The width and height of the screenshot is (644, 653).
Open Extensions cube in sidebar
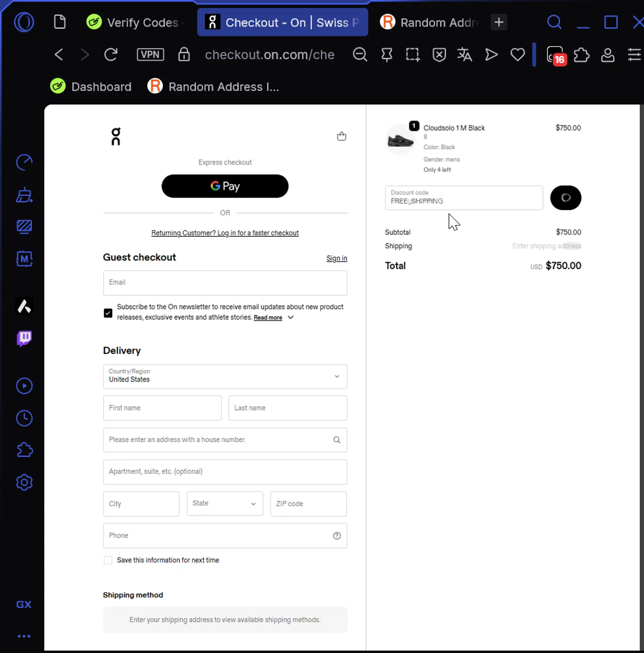(24, 450)
